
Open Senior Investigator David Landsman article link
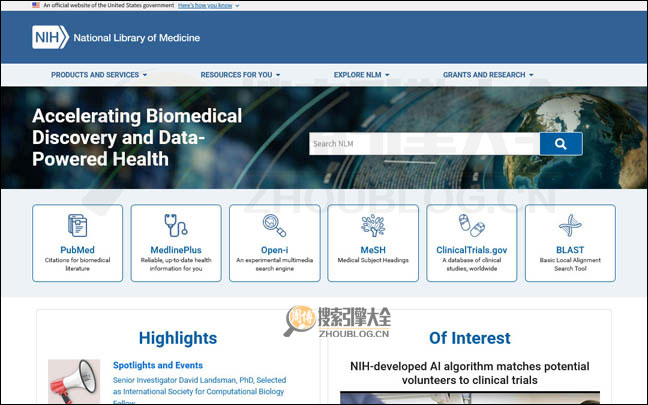point(199,391)
